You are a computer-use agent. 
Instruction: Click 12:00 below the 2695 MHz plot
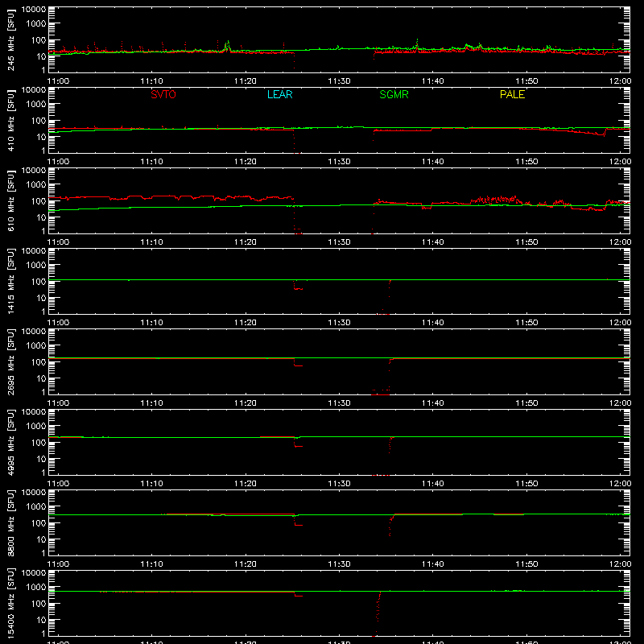[x=620, y=403]
